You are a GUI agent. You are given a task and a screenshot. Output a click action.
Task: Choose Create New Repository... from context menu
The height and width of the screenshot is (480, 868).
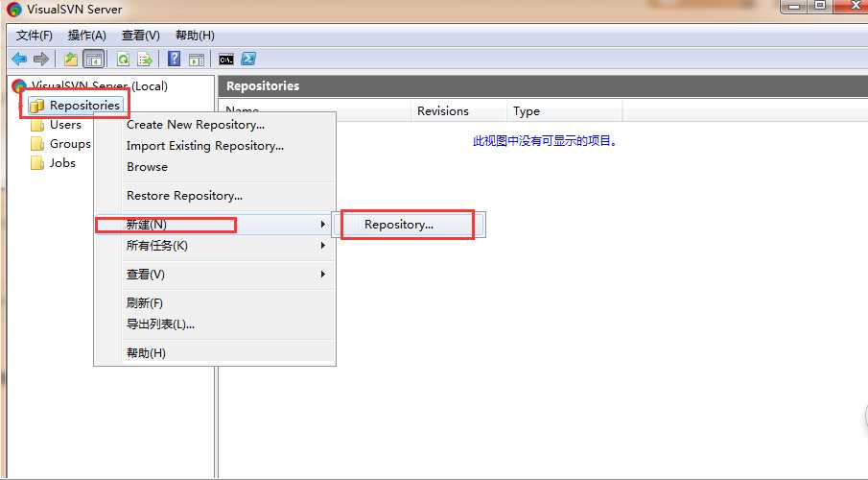point(215,125)
